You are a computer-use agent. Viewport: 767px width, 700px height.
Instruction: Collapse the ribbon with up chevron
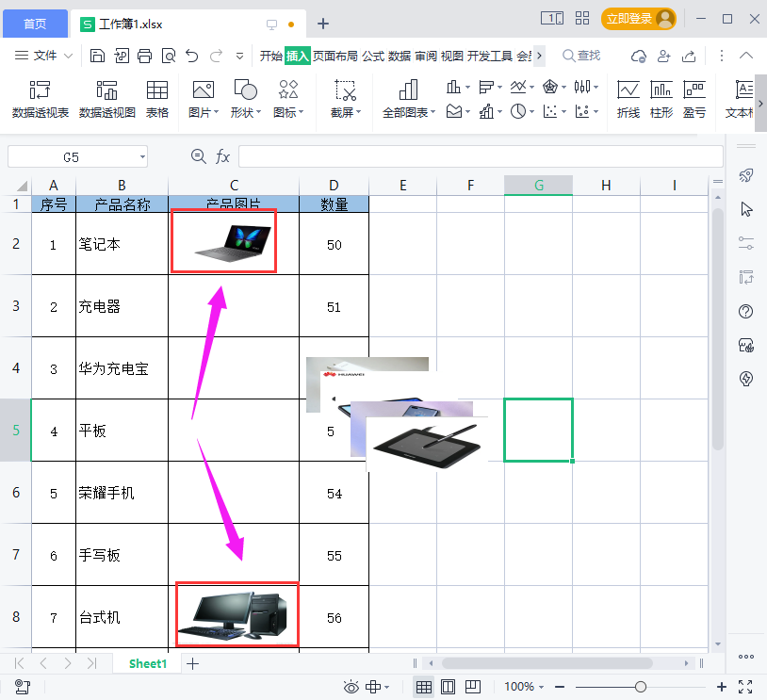point(746,56)
